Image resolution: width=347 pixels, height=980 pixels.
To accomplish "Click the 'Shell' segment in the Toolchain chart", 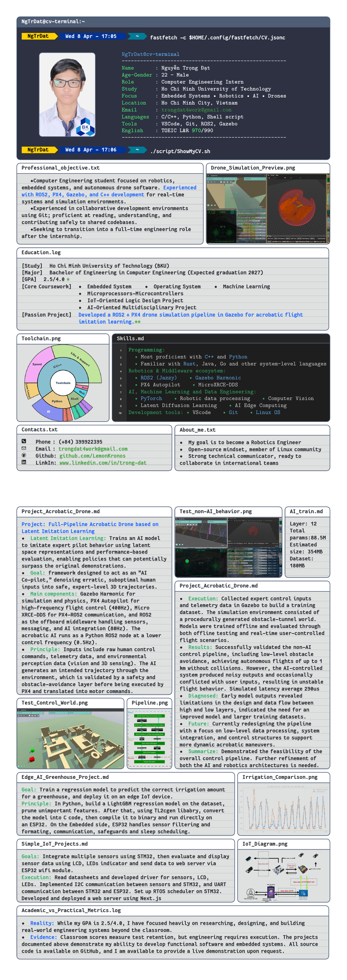I will click(74, 399).
